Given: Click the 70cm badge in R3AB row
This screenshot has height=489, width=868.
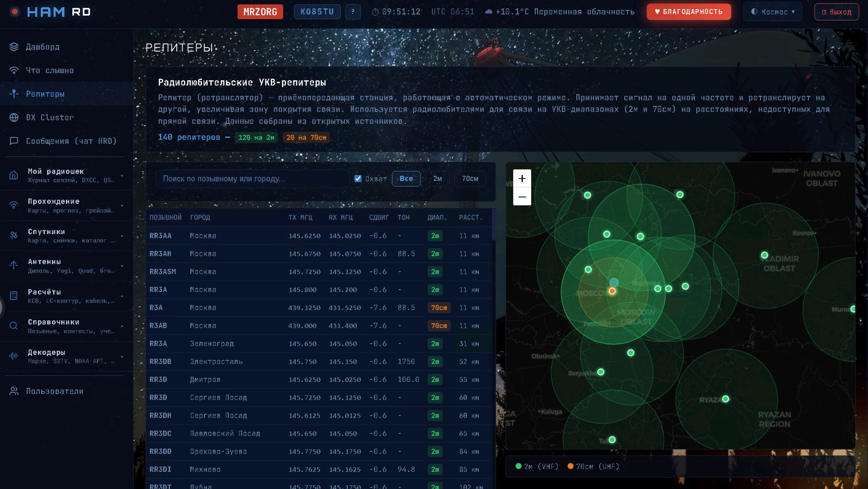Looking at the screenshot, I should pyautogui.click(x=439, y=325).
